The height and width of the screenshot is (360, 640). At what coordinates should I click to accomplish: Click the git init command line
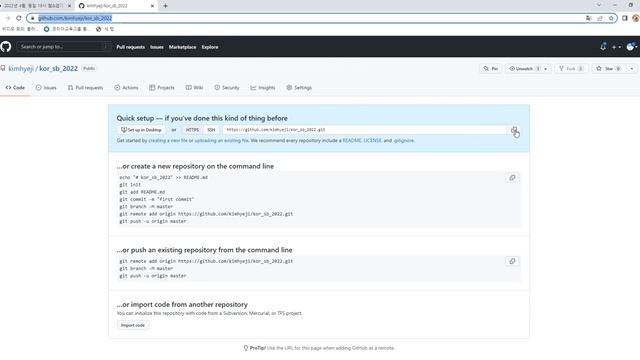(x=130, y=185)
